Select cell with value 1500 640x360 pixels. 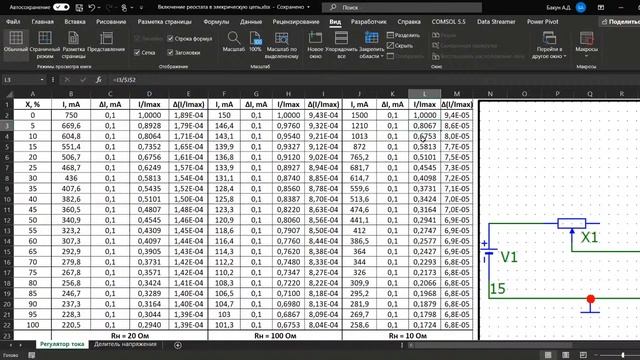360,115
